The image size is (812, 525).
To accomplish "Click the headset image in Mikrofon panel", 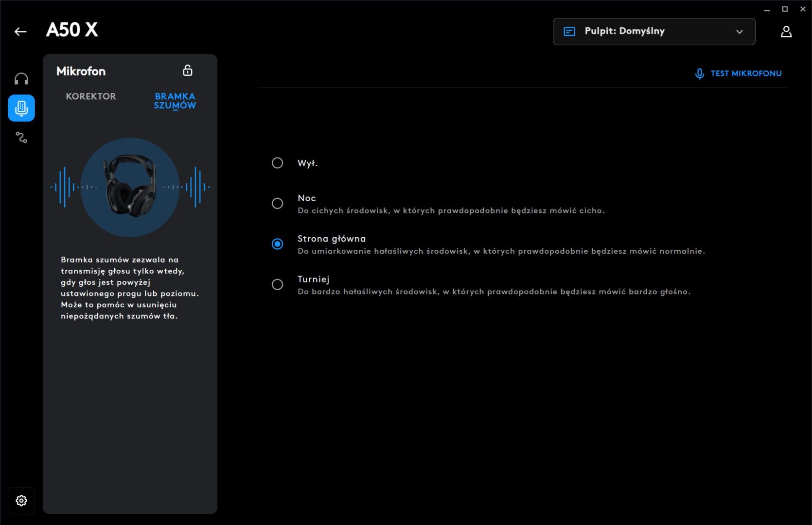I will 130,187.
